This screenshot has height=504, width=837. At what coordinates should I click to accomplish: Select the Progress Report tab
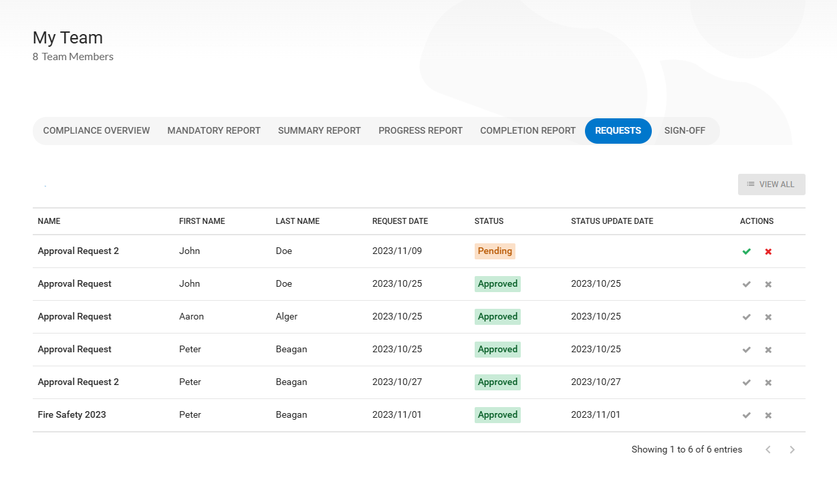[x=421, y=131]
